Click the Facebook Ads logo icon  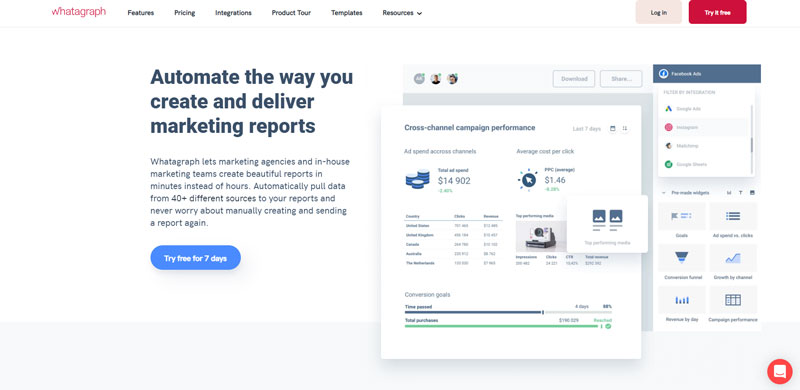(663, 74)
